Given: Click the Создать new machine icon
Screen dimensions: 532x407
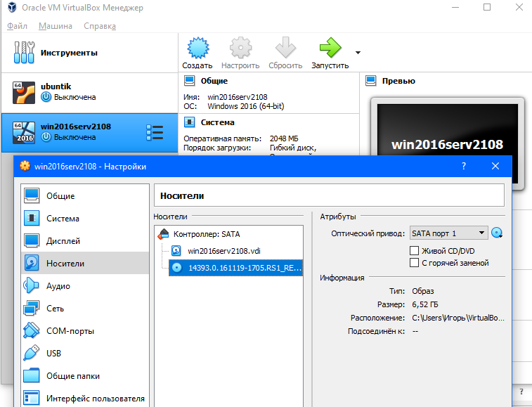Looking at the screenshot, I should 197,48.
